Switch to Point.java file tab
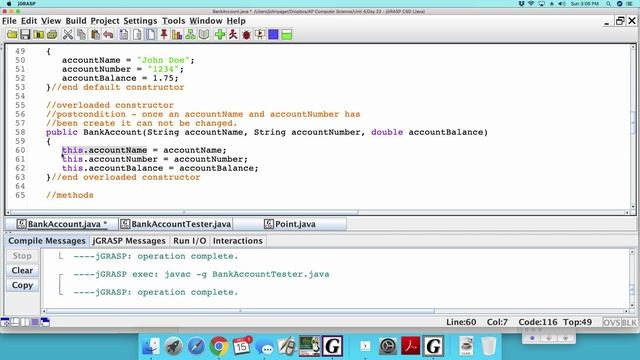This screenshot has width=640, height=360. (x=290, y=224)
